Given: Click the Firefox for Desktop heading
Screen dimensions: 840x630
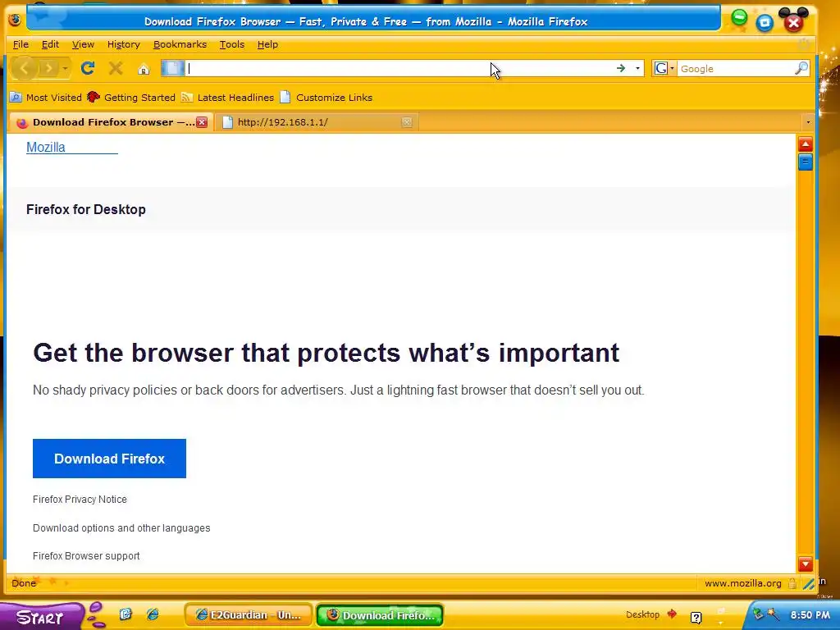Looking at the screenshot, I should click(85, 209).
